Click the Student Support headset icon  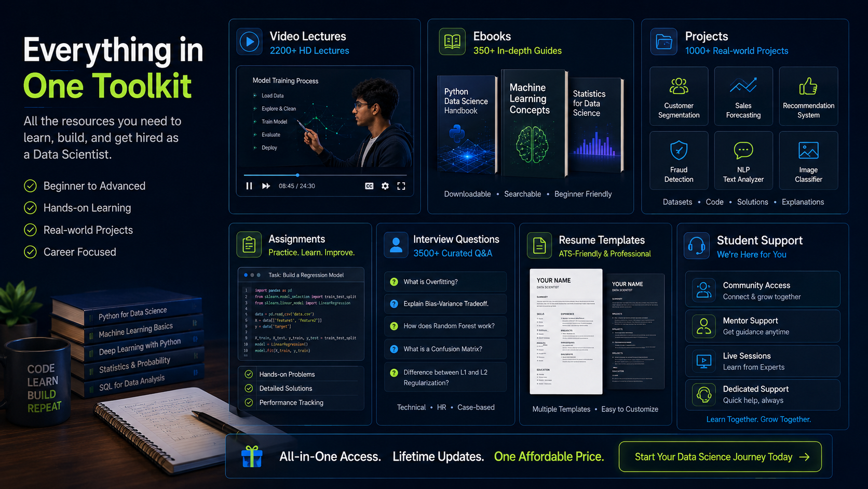point(696,245)
